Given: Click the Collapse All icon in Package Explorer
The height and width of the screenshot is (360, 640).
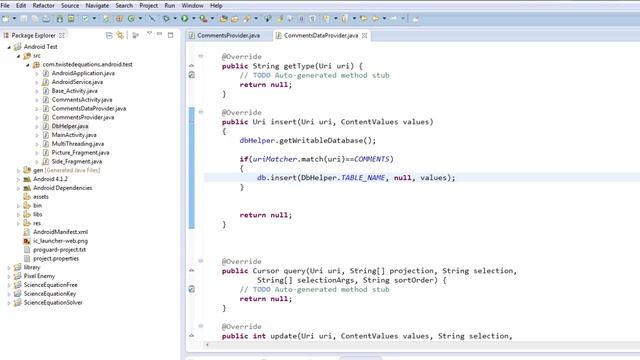Looking at the screenshot, I should [109, 36].
